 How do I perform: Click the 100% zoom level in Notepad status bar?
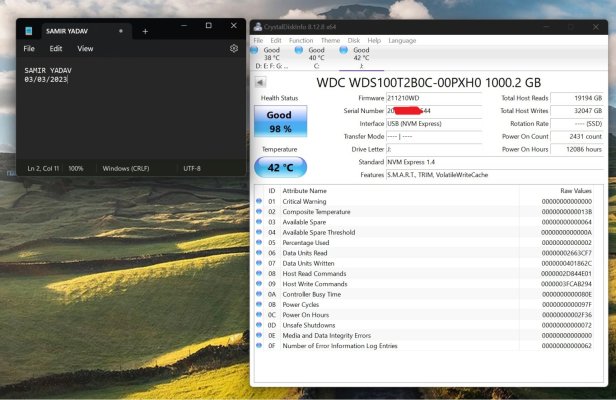[76, 169]
